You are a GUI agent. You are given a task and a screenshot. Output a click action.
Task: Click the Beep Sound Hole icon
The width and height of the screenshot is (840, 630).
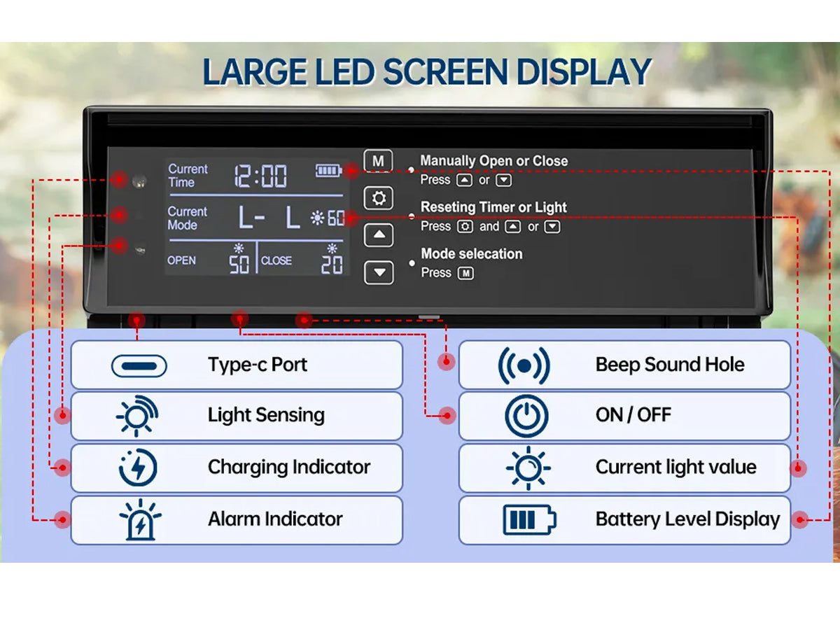(x=524, y=365)
